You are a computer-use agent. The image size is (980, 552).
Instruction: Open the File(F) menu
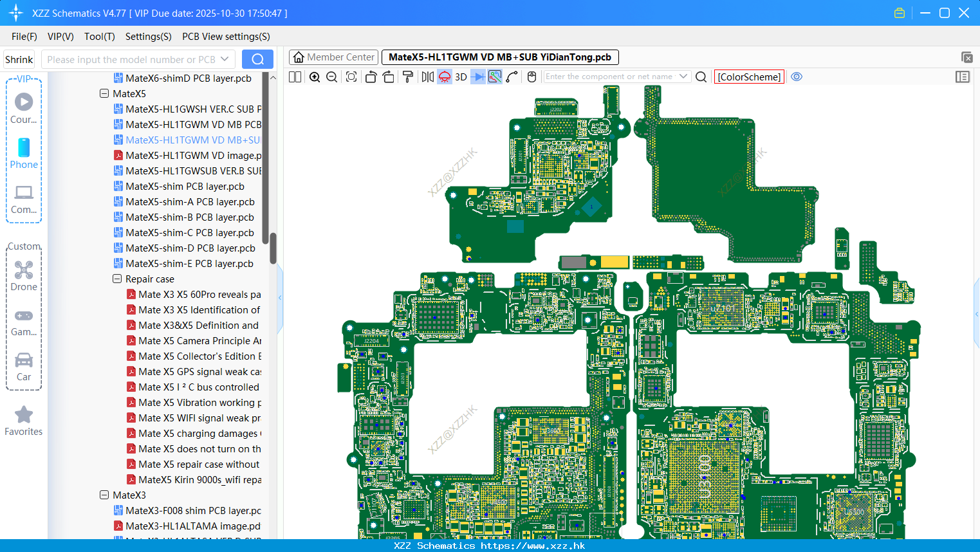(x=24, y=37)
